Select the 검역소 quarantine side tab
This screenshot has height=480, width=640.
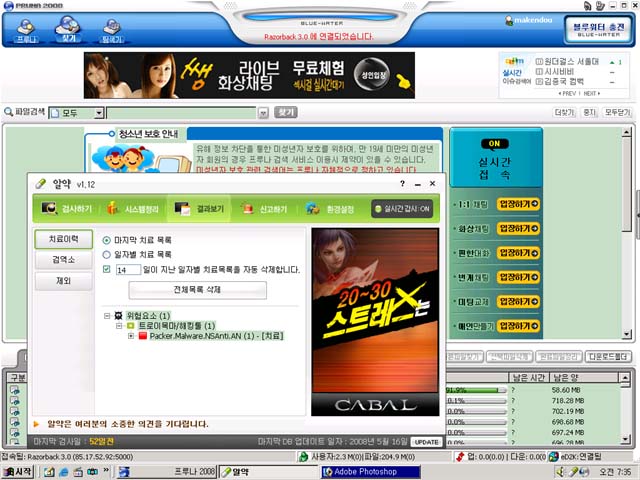64,260
